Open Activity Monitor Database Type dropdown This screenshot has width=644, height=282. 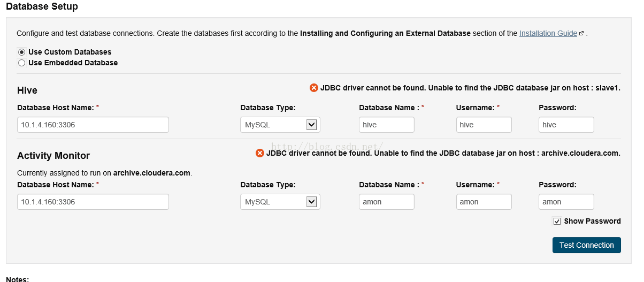280,202
